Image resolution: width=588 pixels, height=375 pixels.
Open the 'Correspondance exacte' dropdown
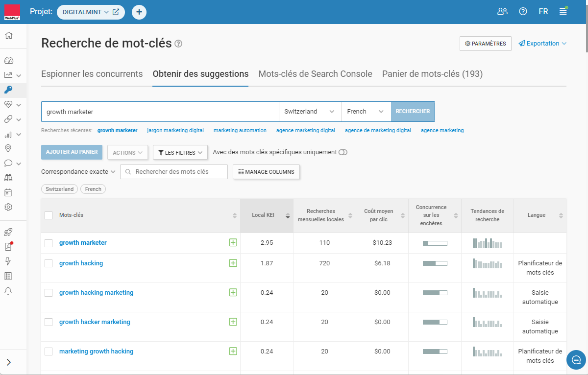click(78, 172)
